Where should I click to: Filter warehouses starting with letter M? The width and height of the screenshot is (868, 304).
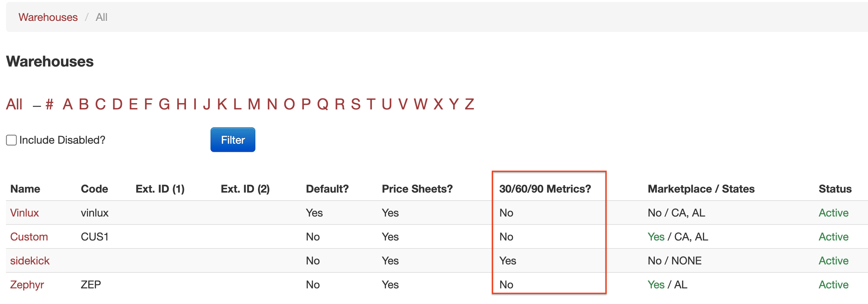point(254,104)
